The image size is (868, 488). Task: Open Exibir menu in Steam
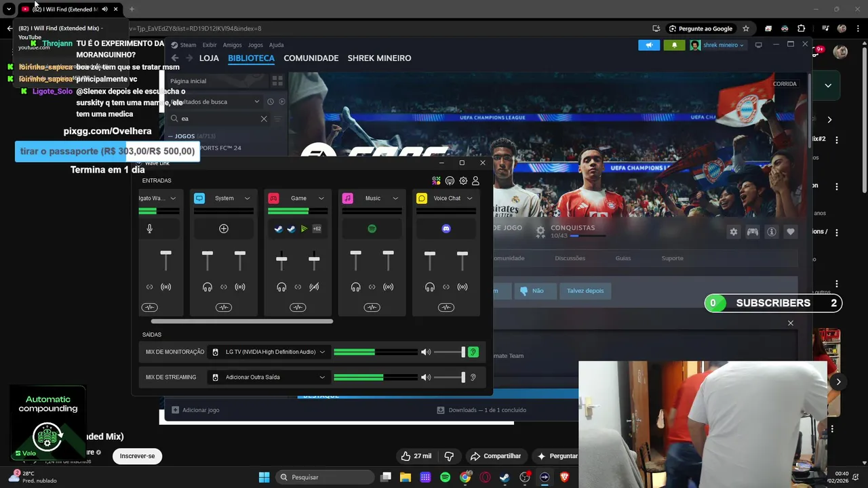click(x=210, y=45)
